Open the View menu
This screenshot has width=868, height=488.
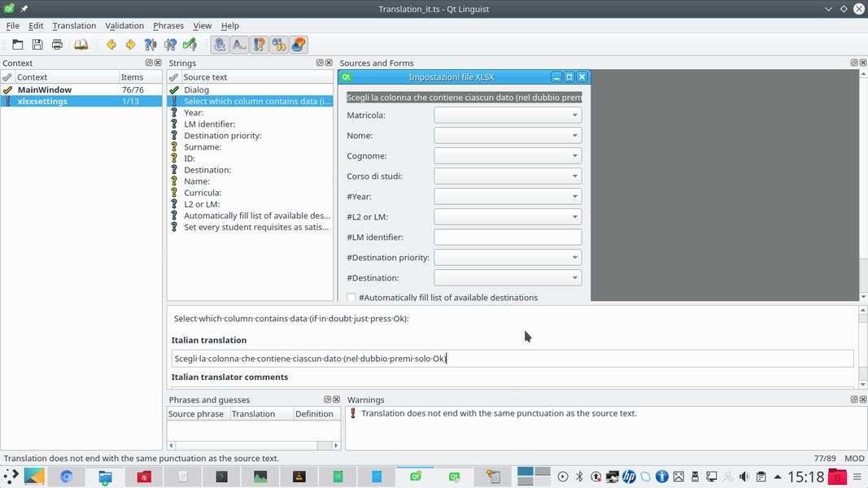(x=202, y=25)
